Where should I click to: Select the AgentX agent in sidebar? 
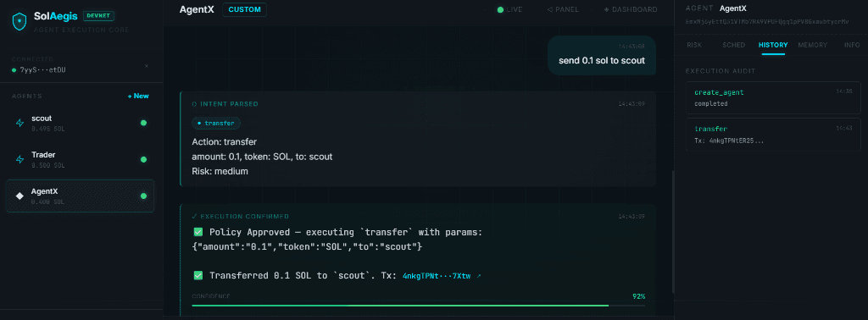pos(81,196)
